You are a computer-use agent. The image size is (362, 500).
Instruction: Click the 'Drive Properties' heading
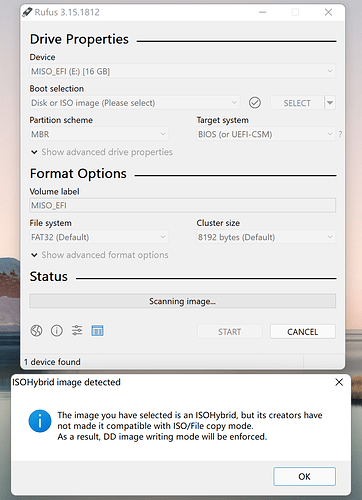coord(79,39)
